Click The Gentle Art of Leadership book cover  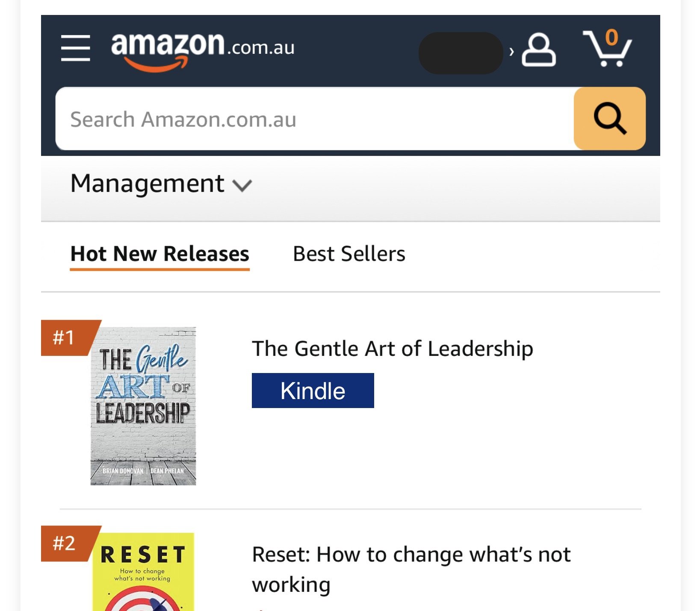(x=143, y=406)
